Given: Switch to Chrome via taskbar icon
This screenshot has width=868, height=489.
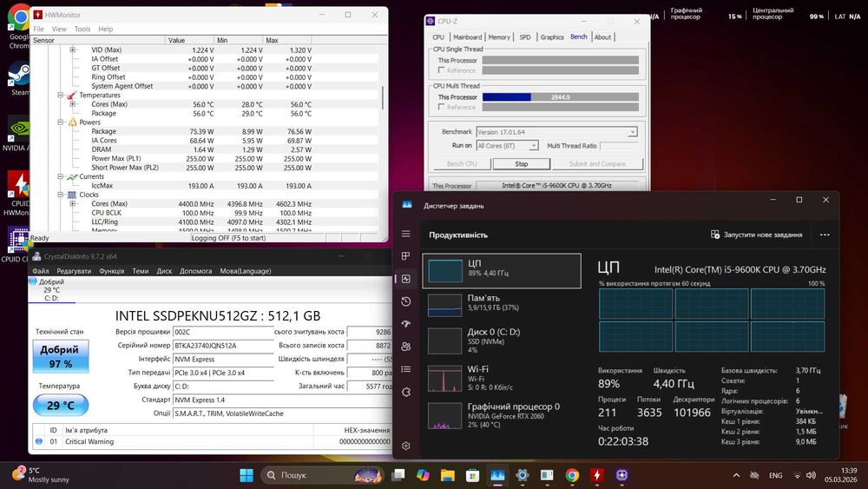Looking at the screenshot, I should 572,475.
